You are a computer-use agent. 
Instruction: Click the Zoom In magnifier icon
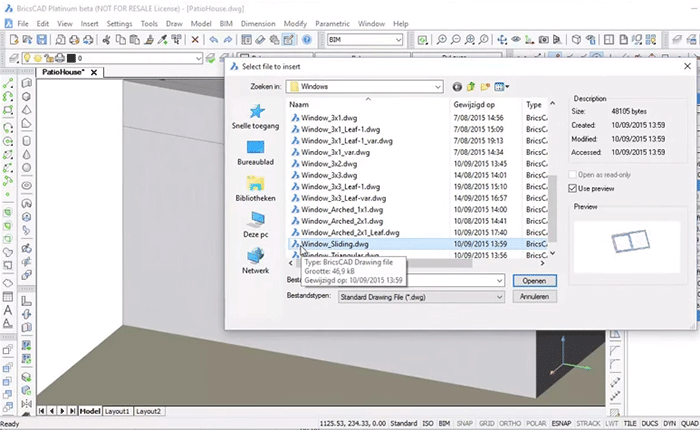[442, 40]
